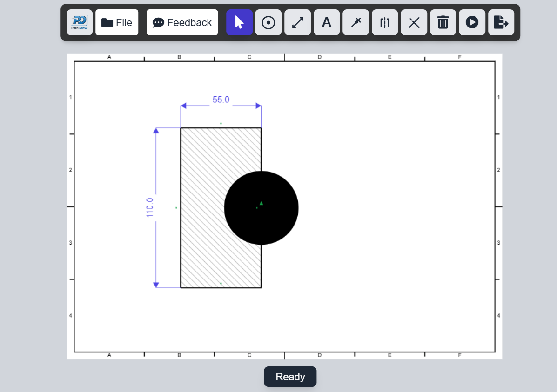
Task: Select the delete element tool
Action: pyautogui.click(x=414, y=22)
